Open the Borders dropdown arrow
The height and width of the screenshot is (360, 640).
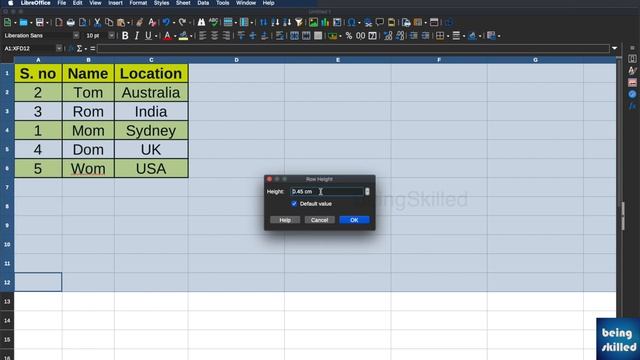coord(448,36)
